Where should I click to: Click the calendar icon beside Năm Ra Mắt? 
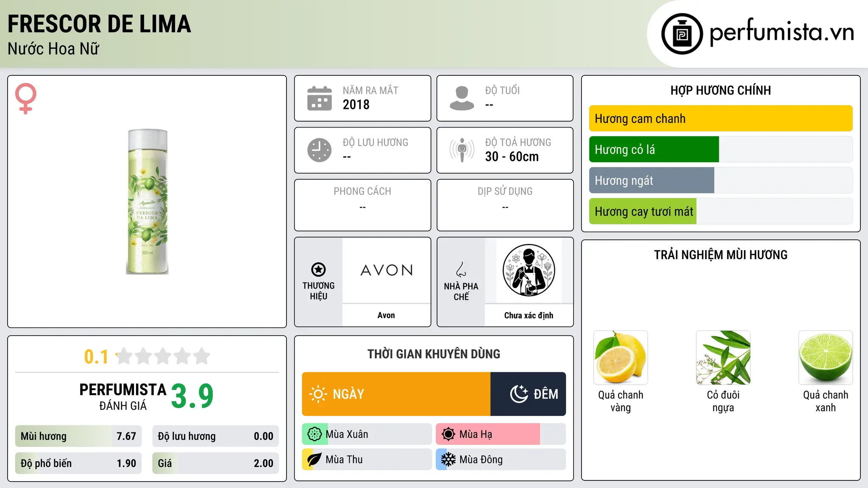320,98
